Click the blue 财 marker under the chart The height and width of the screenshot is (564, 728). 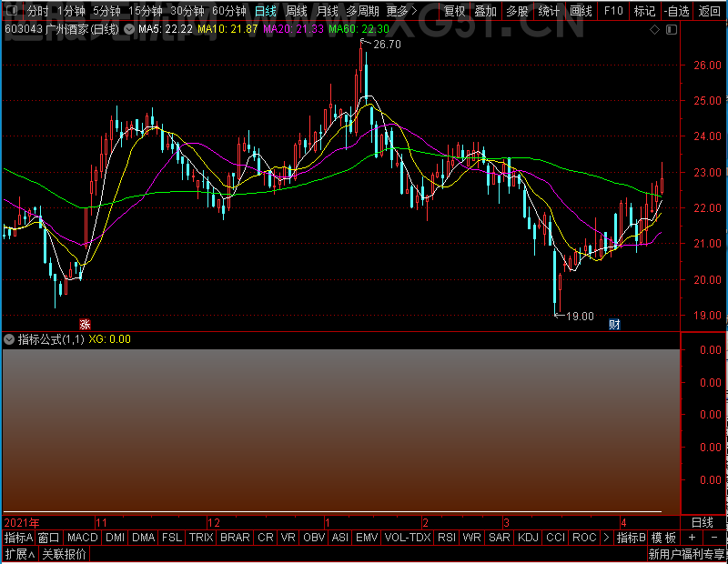tap(614, 324)
